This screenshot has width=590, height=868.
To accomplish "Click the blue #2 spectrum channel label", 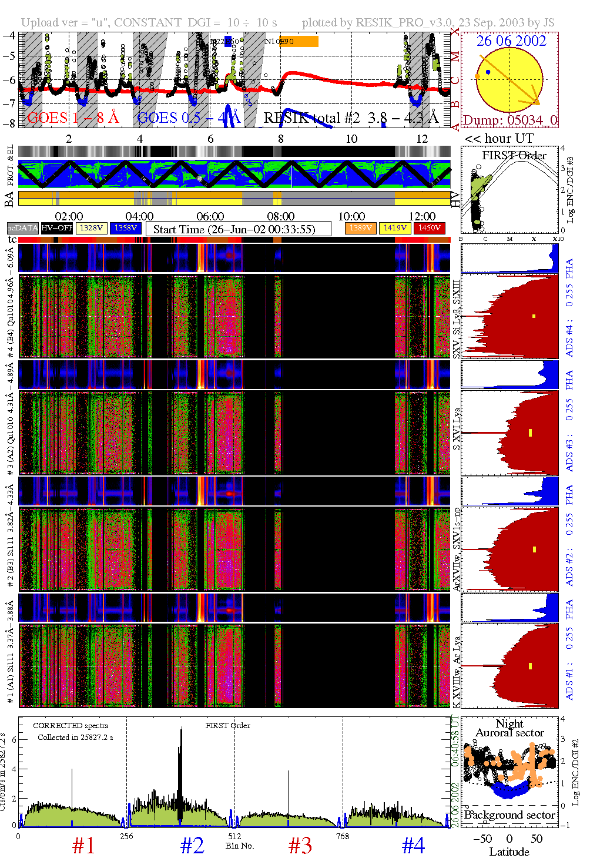I will tap(192, 846).
